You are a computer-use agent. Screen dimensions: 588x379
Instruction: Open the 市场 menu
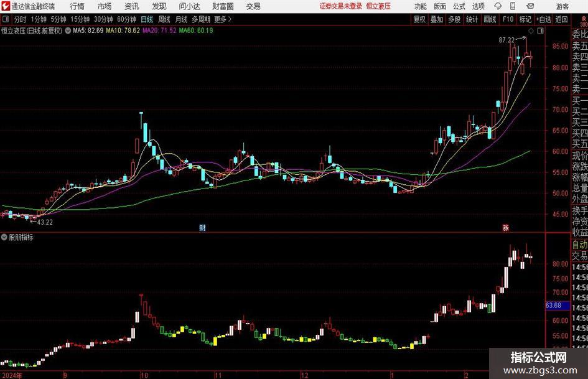105,6
